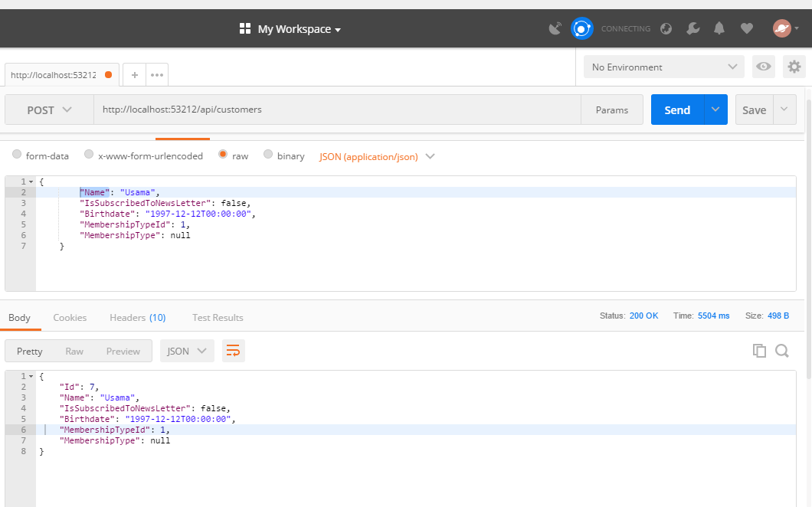Switch to Preview response view

123,351
